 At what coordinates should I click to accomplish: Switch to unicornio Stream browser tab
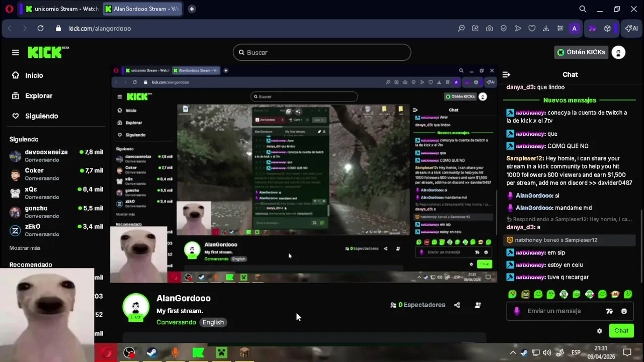point(61,9)
